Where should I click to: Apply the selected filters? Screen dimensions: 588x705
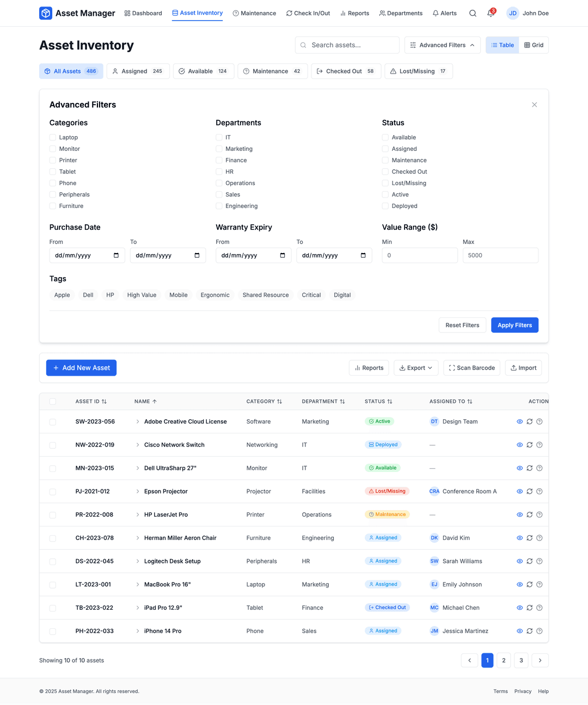(x=514, y=325)
